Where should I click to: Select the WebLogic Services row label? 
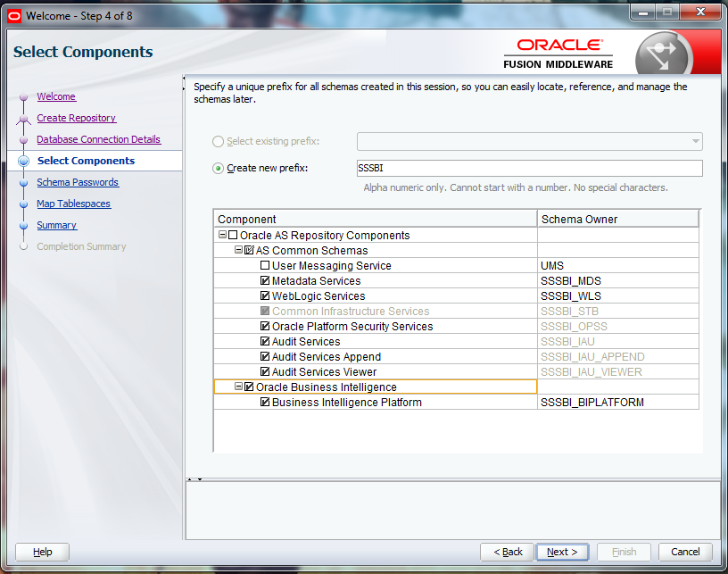click(x=318, y=295)
